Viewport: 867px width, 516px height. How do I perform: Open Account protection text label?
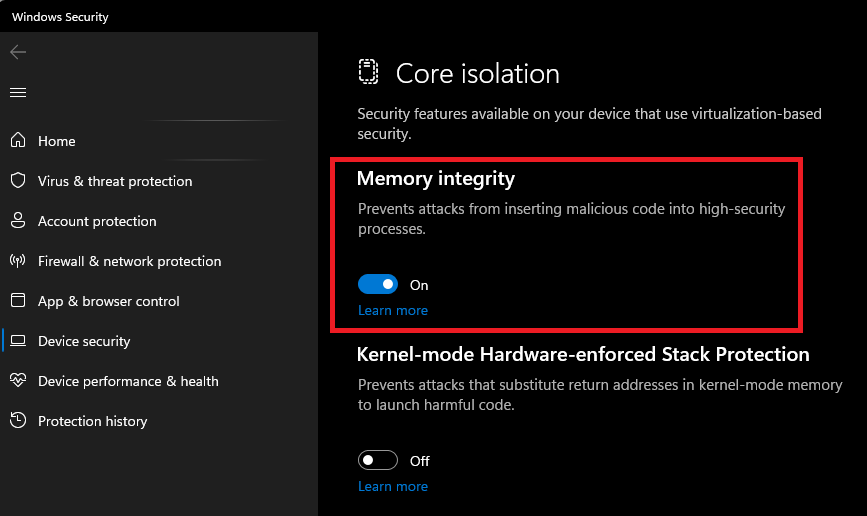(x=97, y=221)
